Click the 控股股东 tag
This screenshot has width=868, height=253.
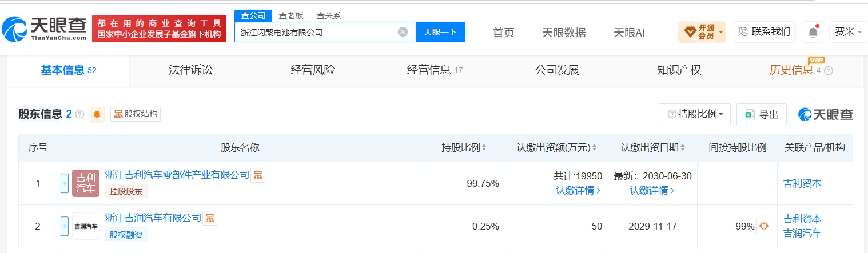(x=126, y=191)
